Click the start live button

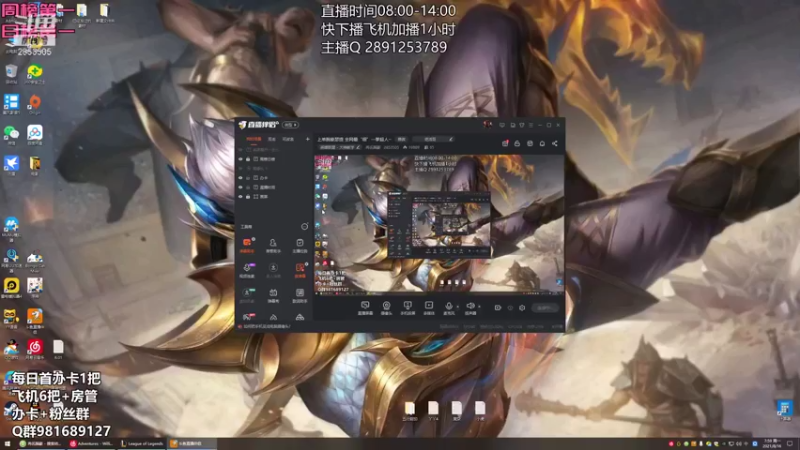pos(544,308)
